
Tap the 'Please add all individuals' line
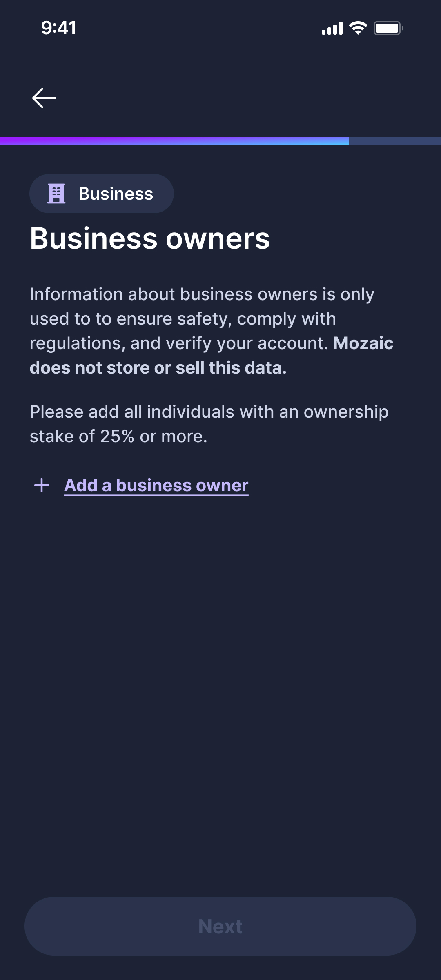(209, 412)
